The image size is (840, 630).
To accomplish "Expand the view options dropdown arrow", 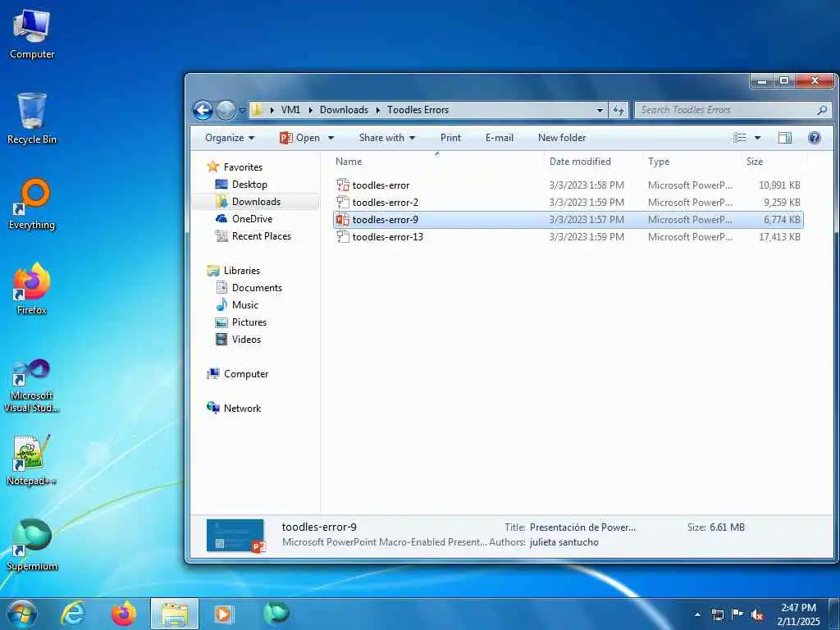I will (x=757, y=138).
